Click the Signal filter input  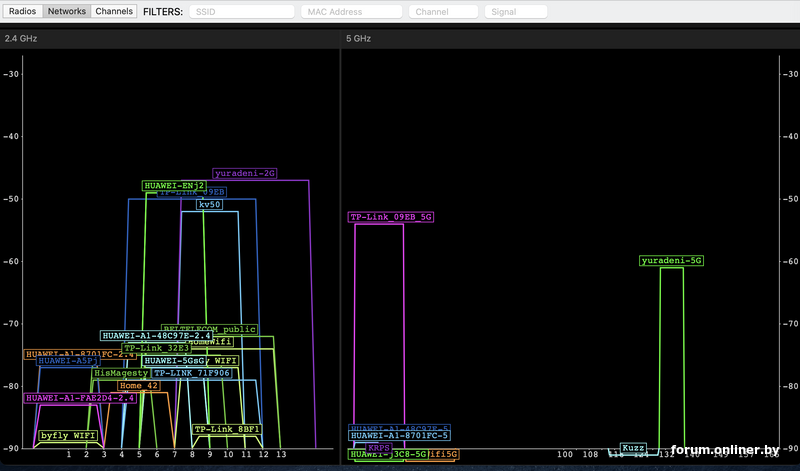[x=516, y=12]
